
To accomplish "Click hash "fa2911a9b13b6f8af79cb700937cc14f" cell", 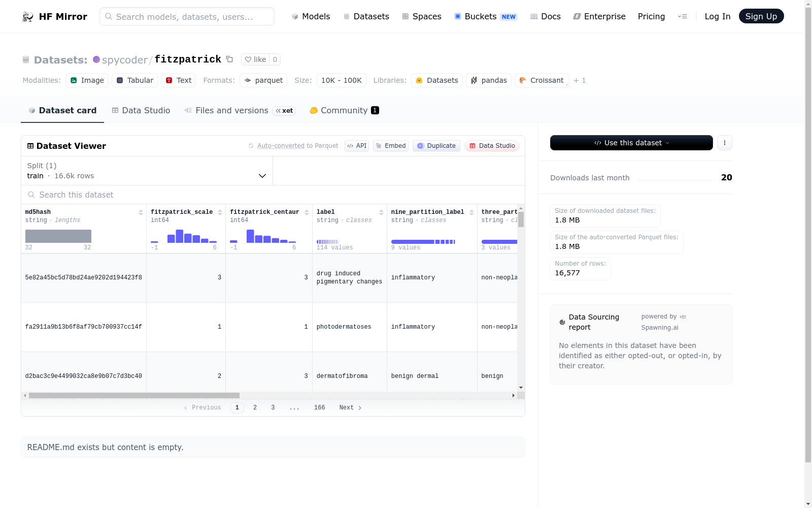I will point(84,327).
